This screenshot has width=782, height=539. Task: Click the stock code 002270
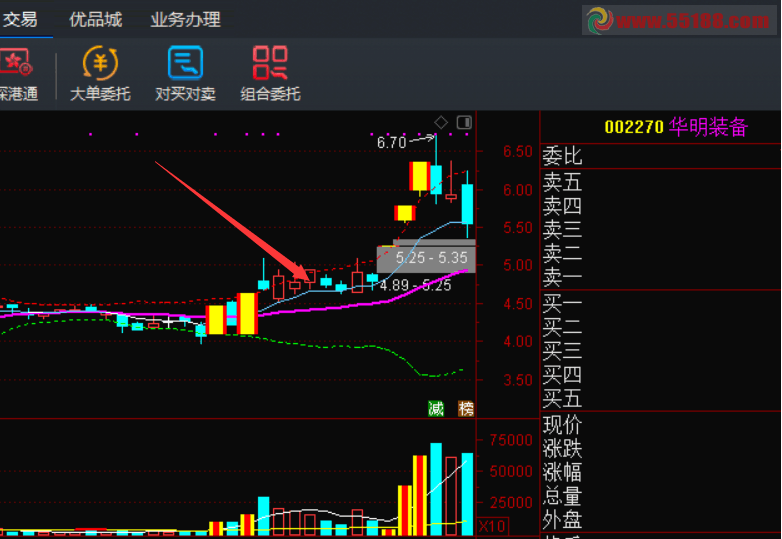coord(634,127)
